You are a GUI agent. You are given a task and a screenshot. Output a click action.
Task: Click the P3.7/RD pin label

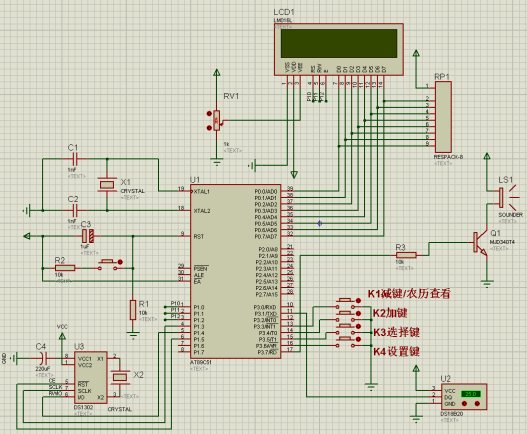tap(268, 352)
